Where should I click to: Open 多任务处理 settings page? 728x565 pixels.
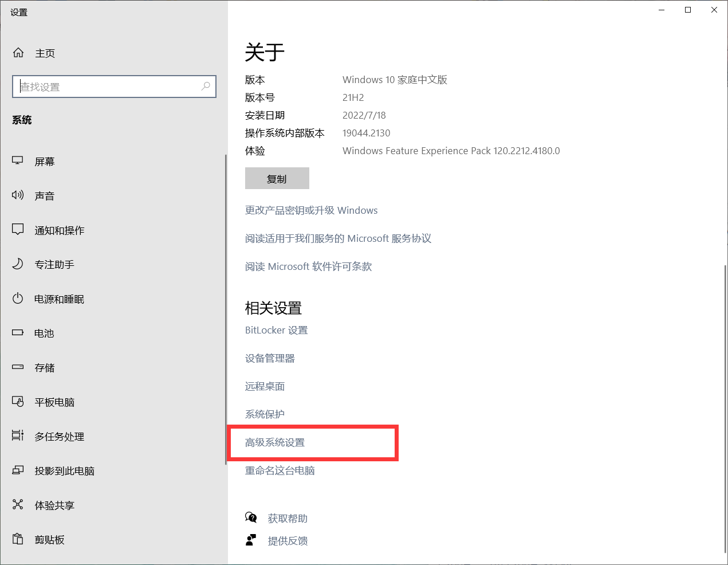[x=59, y=437]
